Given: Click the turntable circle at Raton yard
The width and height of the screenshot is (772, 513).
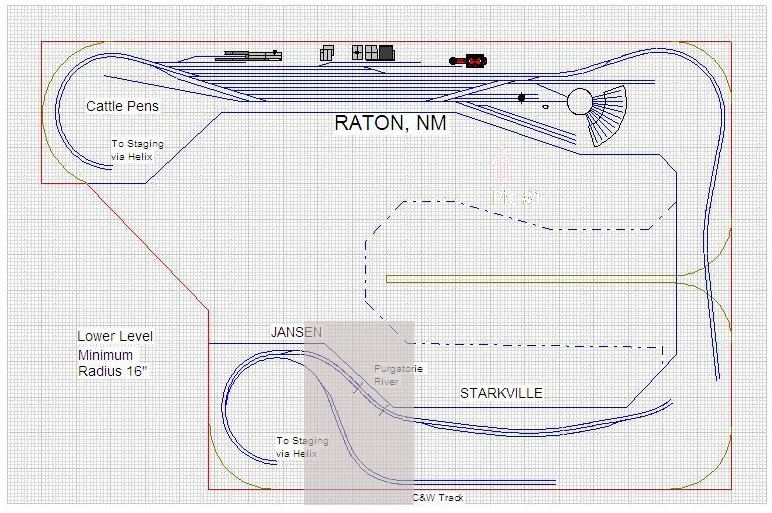Looking at the screenshot, I should click(x=579, y=101).
